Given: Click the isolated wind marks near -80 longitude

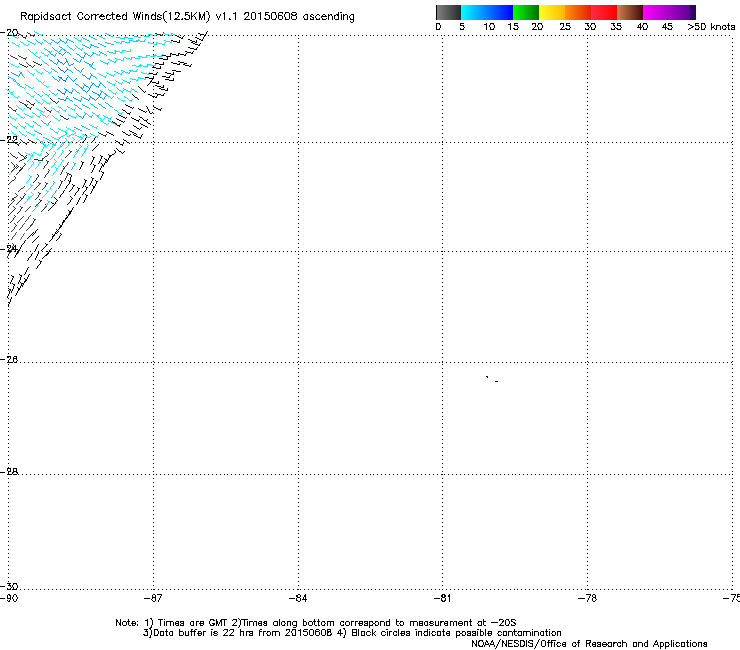Looking at the screenshot, I should [492, 379].
